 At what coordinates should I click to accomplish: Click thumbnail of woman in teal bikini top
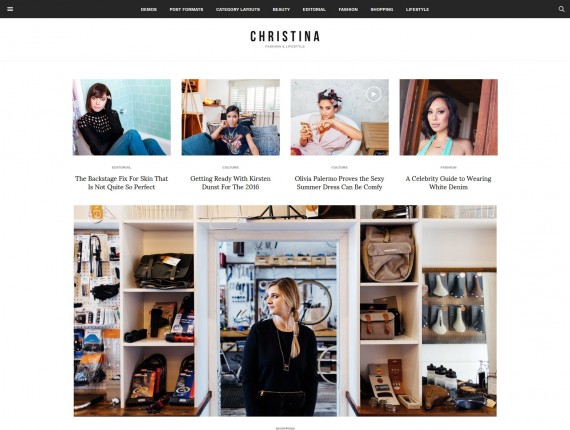[x=449, y=117]
